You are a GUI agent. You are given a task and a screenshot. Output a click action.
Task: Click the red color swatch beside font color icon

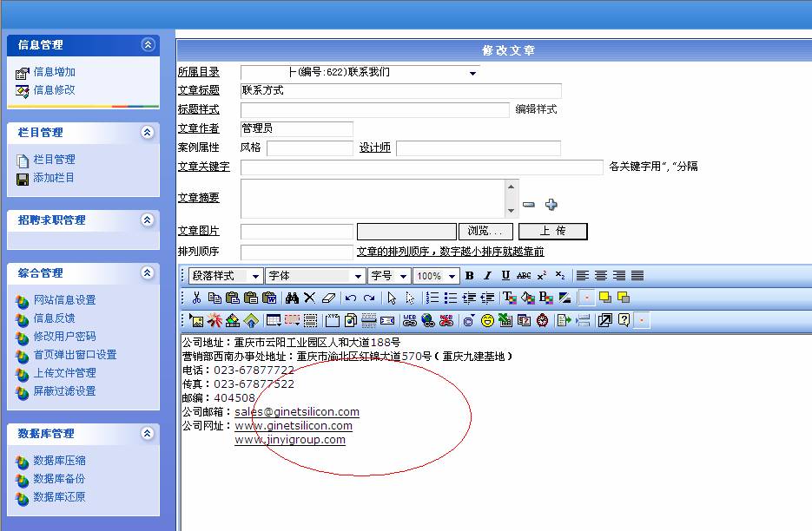(x=585, y=297)
